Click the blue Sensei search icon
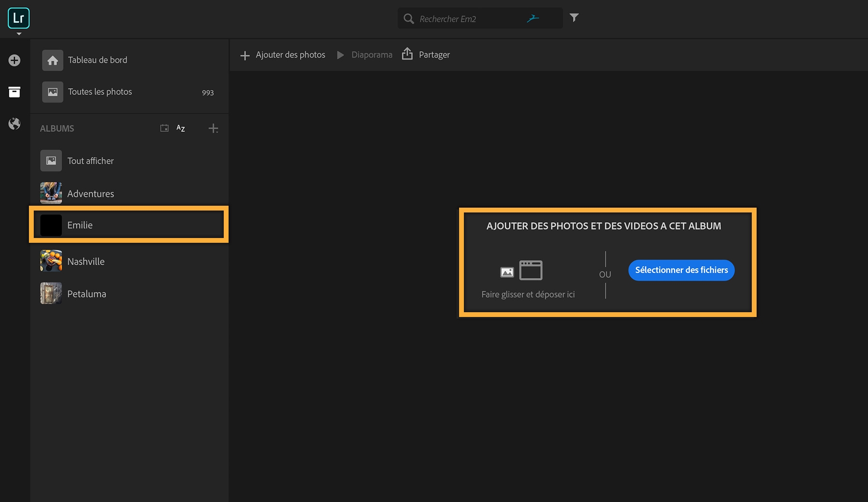This screenshot has width=868, height=502. coord(533,17)
